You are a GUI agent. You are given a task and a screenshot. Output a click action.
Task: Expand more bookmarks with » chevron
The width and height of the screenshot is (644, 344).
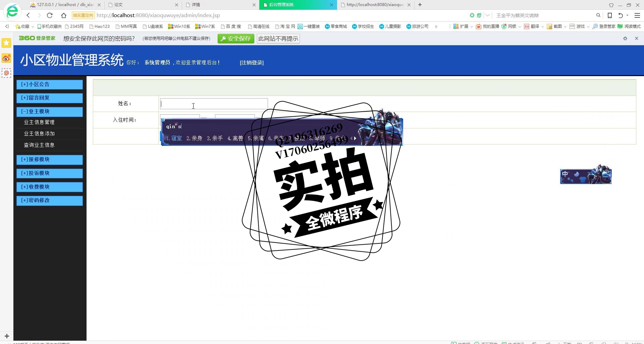(x=436, y=26)
